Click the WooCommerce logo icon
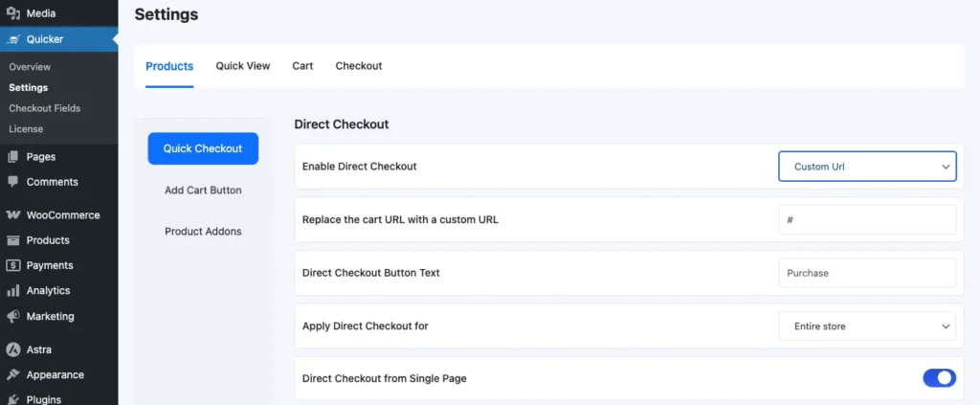980x405 pixels. point(13,215)
